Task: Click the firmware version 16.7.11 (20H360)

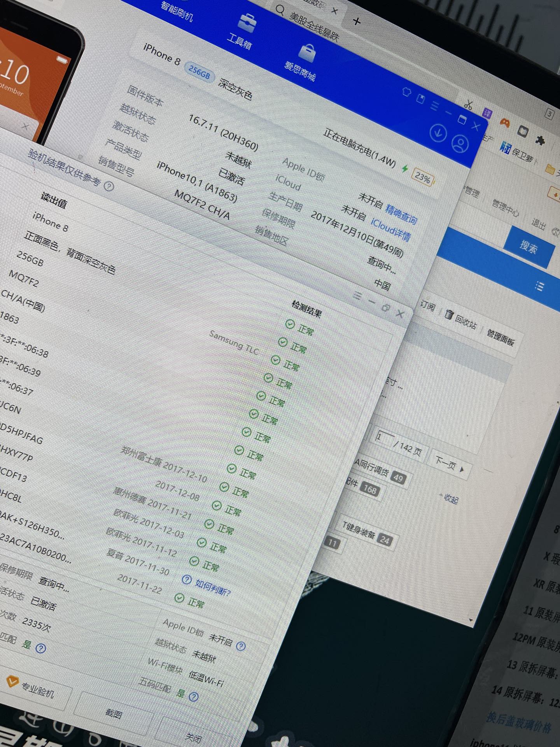Action: point(223,132)
